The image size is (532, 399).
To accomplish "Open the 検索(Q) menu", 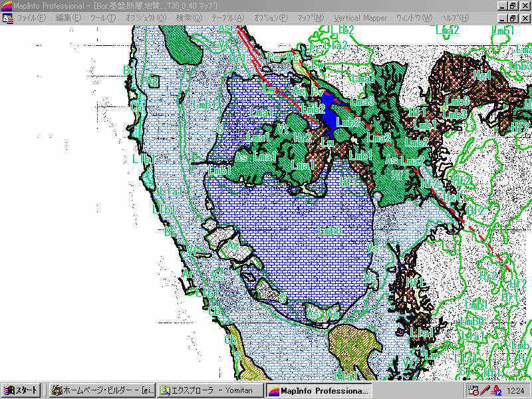I will 190,18.
